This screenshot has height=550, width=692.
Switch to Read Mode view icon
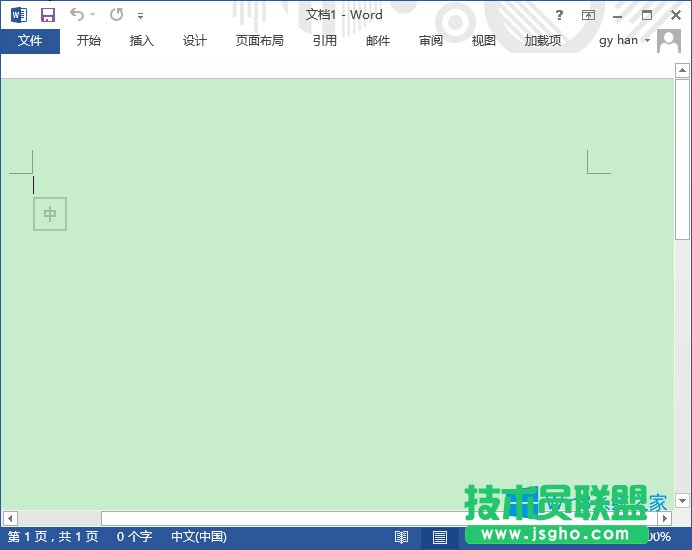[401, 537]
